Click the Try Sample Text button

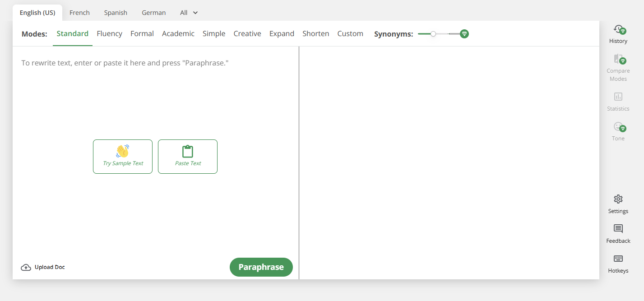(123, 157)
